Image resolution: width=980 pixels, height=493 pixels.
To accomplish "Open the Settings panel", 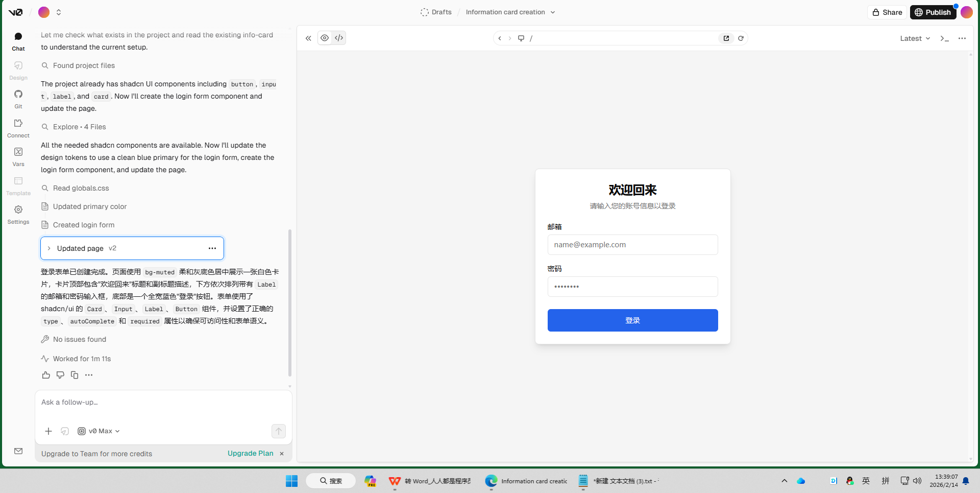I will click(18, 214).
